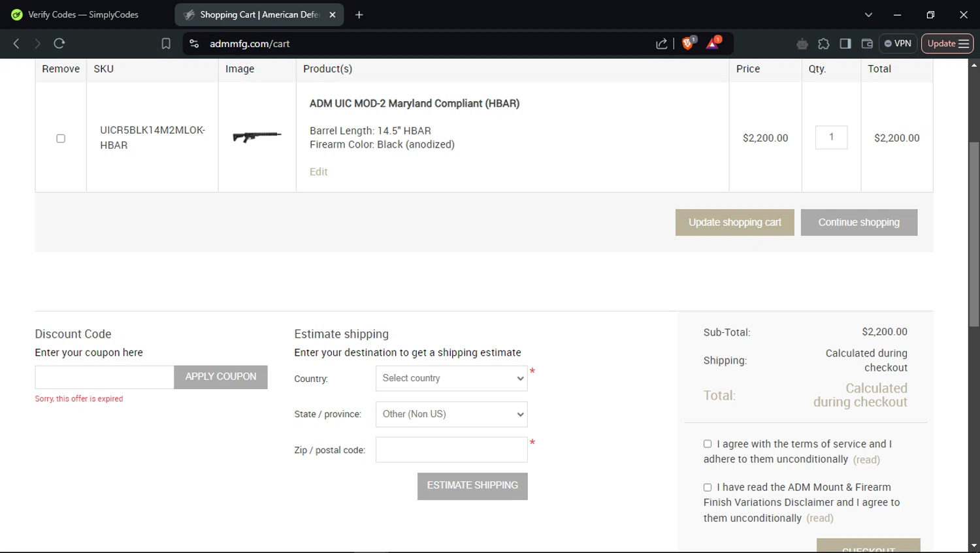The width and height of the screenshot is (980, 553).
Task: Open the Finish Disclaimer (read) link
Action: tap(820, 518)
